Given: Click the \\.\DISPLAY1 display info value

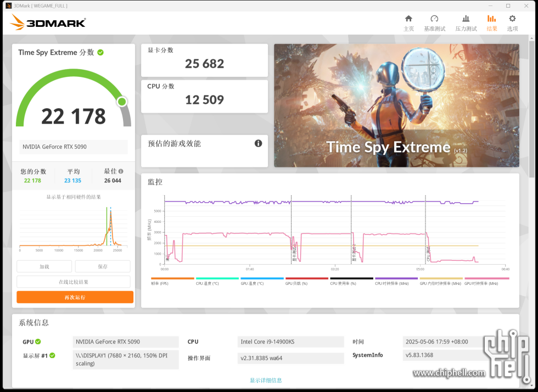Looking at the screenshot, I should (x=126, y=360).
